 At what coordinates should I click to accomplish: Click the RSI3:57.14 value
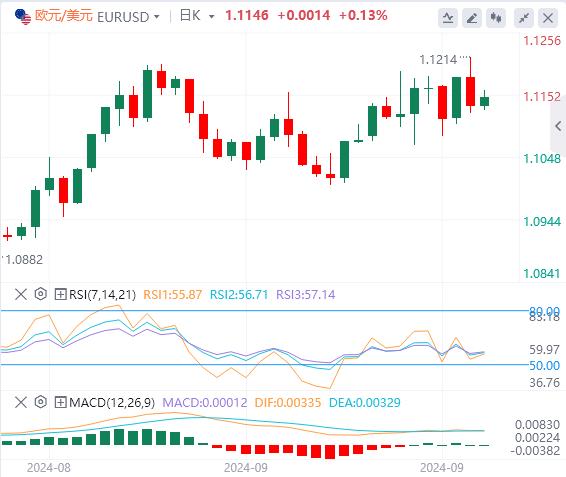[306, 295]
